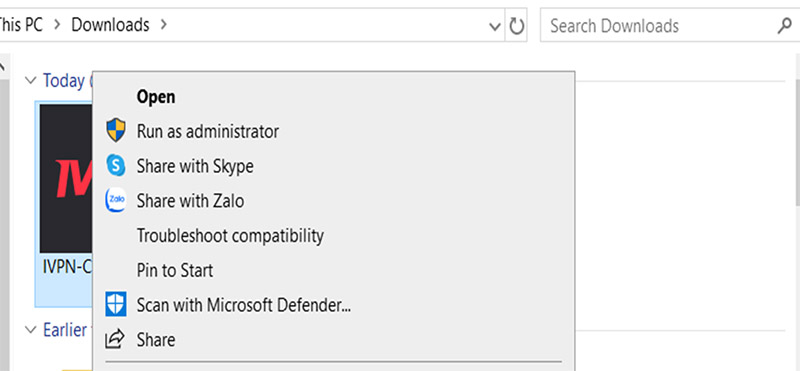800x371 pixels.
Task: Choose Scan with Microsoft Defender
Action: [243, 305]
